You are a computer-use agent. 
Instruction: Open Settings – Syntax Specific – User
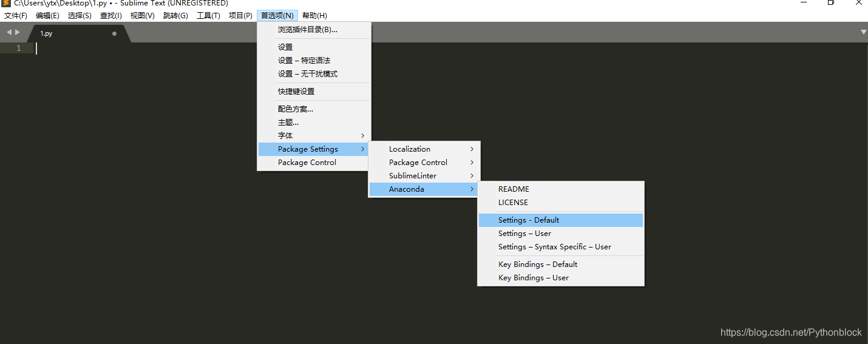(x=561, y=246)
